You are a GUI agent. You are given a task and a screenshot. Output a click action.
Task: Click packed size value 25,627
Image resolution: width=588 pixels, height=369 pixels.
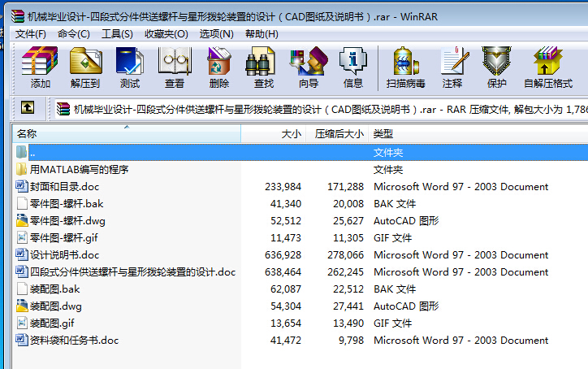coord(348,221)
